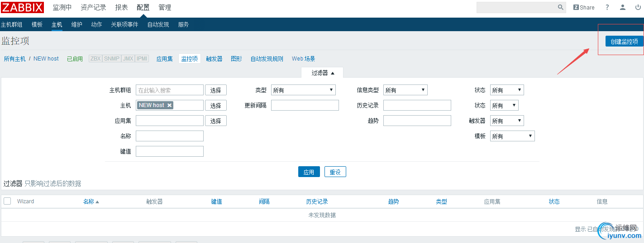This screenshot has height=243, width=644.
Task: Open the help question mark icon
Action: 607,7
